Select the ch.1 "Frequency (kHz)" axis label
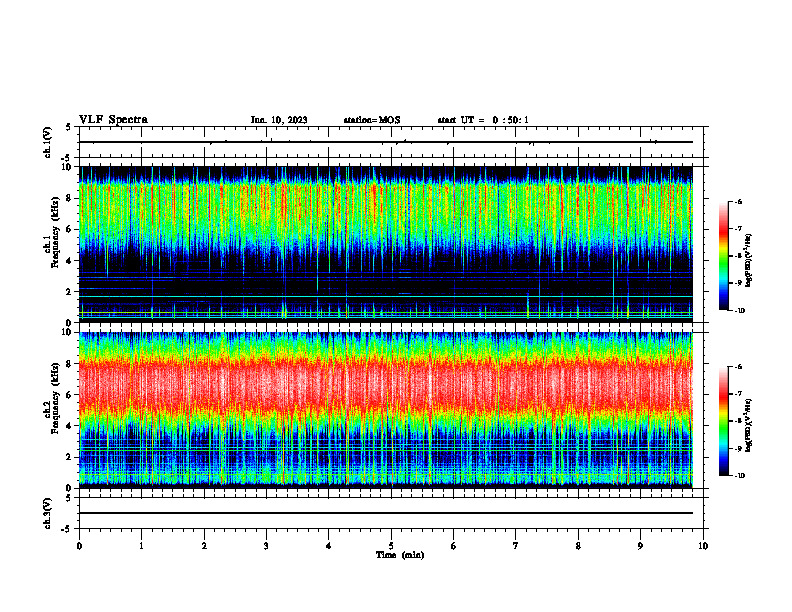This screenshot has width=792, height=612. pos(55,233)
